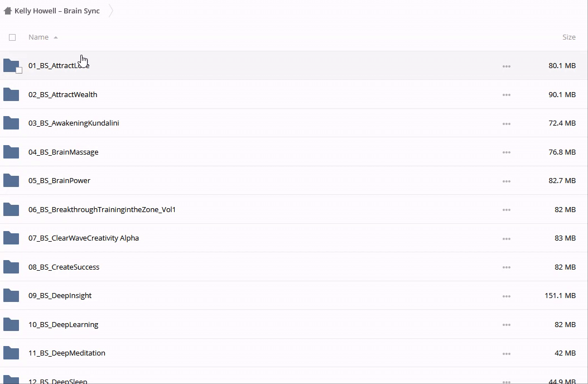Open the 10_BS_DeepLearning folder name
This screenshot has width=588, height=384.
(64, 324)
